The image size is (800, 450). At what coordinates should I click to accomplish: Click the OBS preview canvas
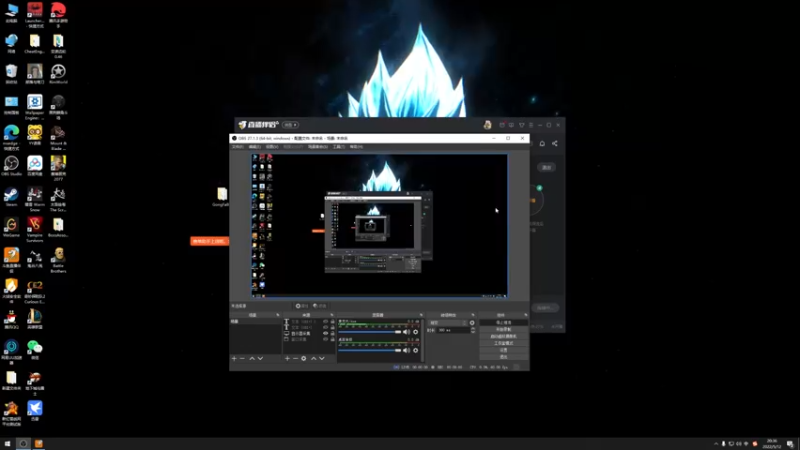click(x=379, y=225)
